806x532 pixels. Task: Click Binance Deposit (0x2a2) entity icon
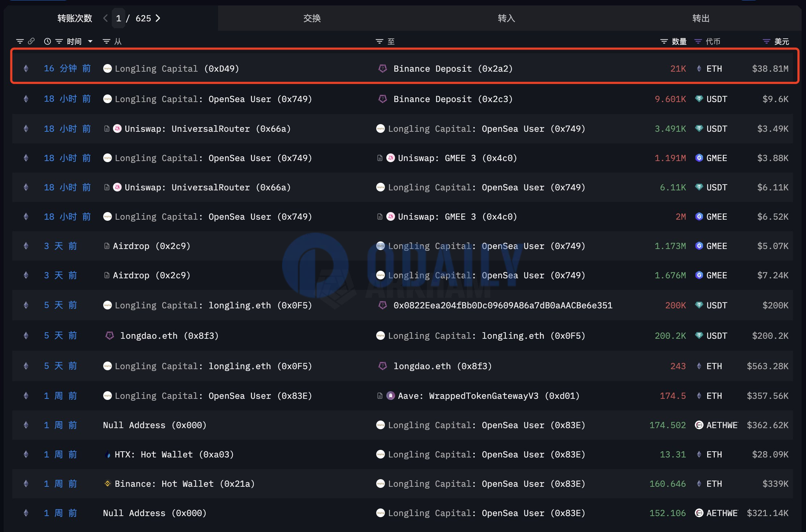click(382, 68)
